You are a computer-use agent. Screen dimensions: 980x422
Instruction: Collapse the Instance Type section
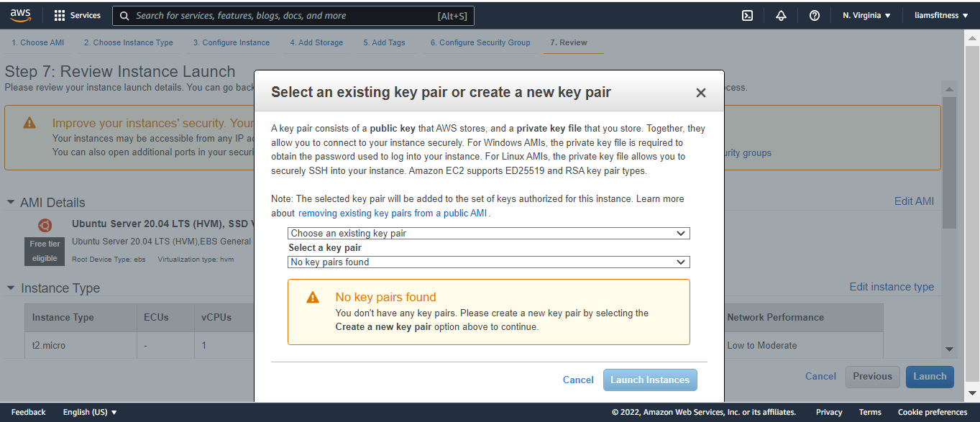(x=11, y=288)
